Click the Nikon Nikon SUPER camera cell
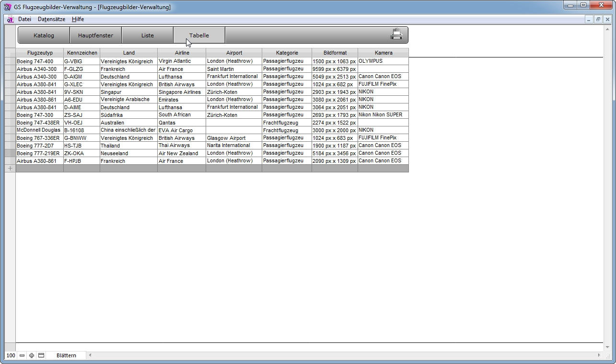The width and height of the screenshot is (616, 364). pyautogui.click(x=384, y=115)
